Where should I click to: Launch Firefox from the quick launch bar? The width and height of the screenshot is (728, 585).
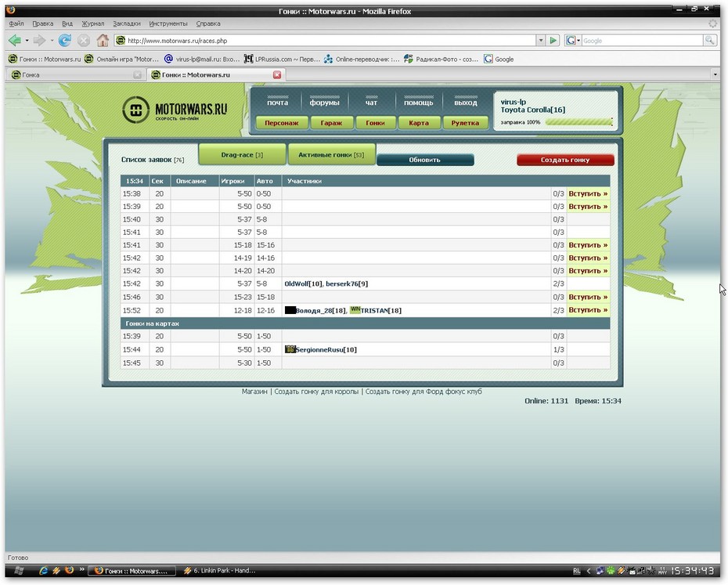point(69,570)
